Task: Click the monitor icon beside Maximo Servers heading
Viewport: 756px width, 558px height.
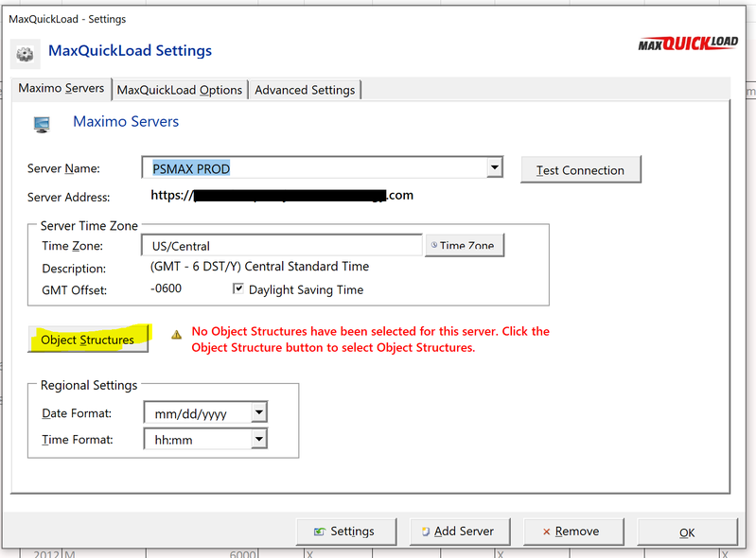Action: (42, 124)
